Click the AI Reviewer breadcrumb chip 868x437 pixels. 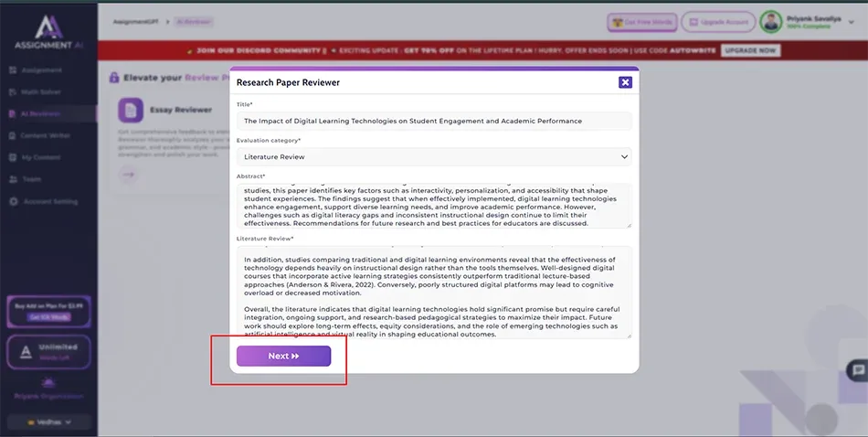tap(194, 22)
